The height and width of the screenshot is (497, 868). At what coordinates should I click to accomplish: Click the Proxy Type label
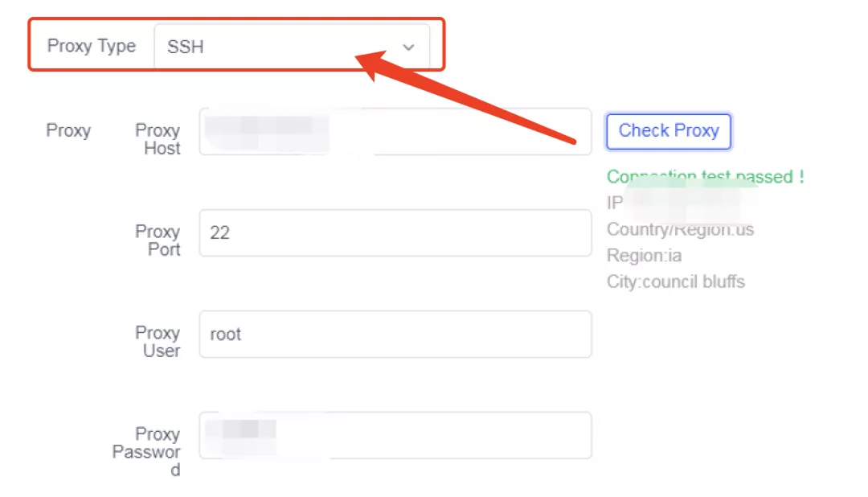[92, 46]
